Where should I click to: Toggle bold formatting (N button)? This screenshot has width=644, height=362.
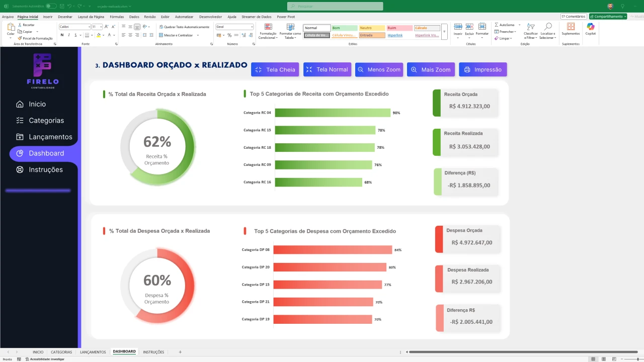[62, 35]
